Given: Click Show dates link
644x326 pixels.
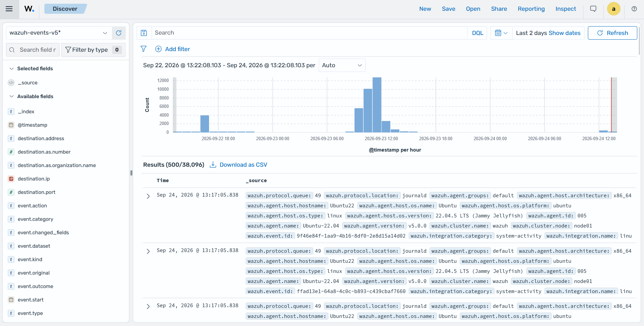Looking at the screenshot, I should (x=564, y=33).
